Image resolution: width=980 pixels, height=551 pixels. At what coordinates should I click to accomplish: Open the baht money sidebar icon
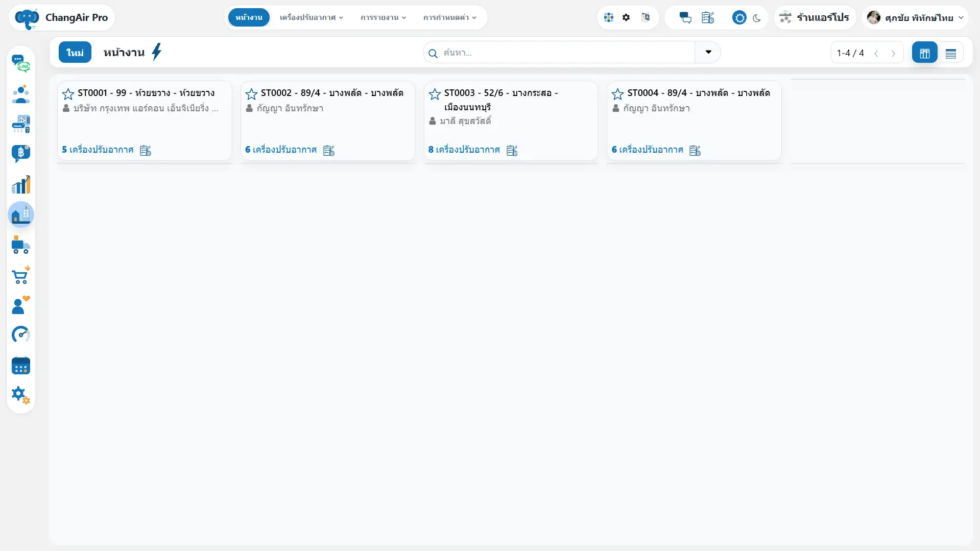[x=21, y=154]
